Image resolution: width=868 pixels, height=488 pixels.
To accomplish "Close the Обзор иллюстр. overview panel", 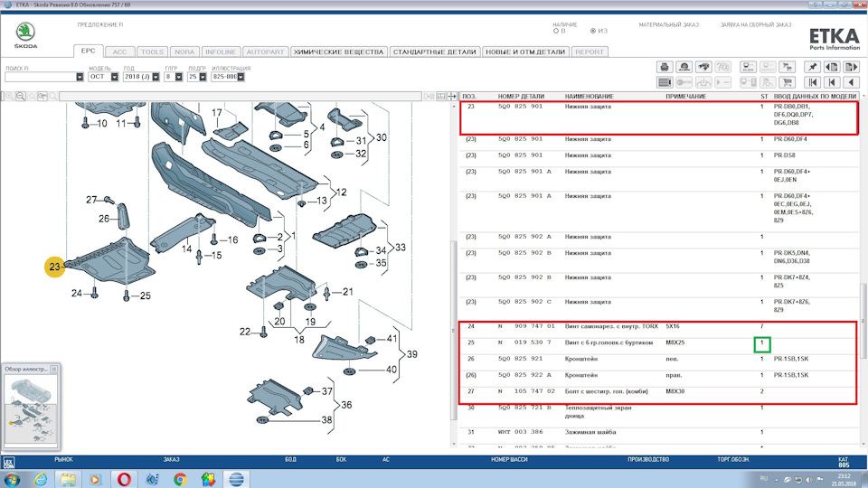I will 53,369.
